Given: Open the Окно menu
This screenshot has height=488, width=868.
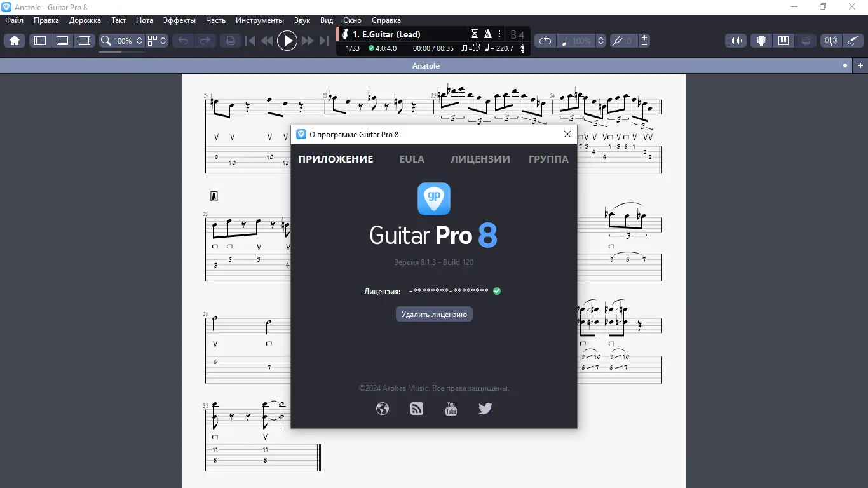Looking at the screenshot, I should point(353,20).
